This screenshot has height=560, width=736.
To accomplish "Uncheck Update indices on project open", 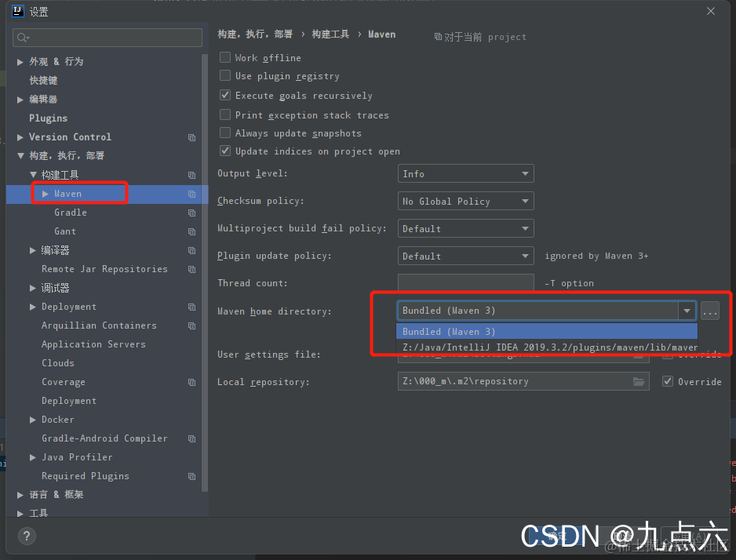I will [225, 151].
